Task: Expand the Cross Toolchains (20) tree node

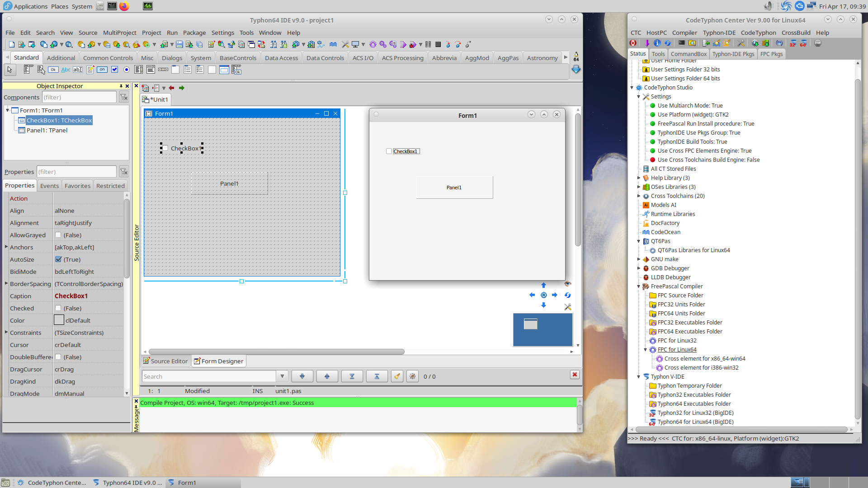Action: 639,196
